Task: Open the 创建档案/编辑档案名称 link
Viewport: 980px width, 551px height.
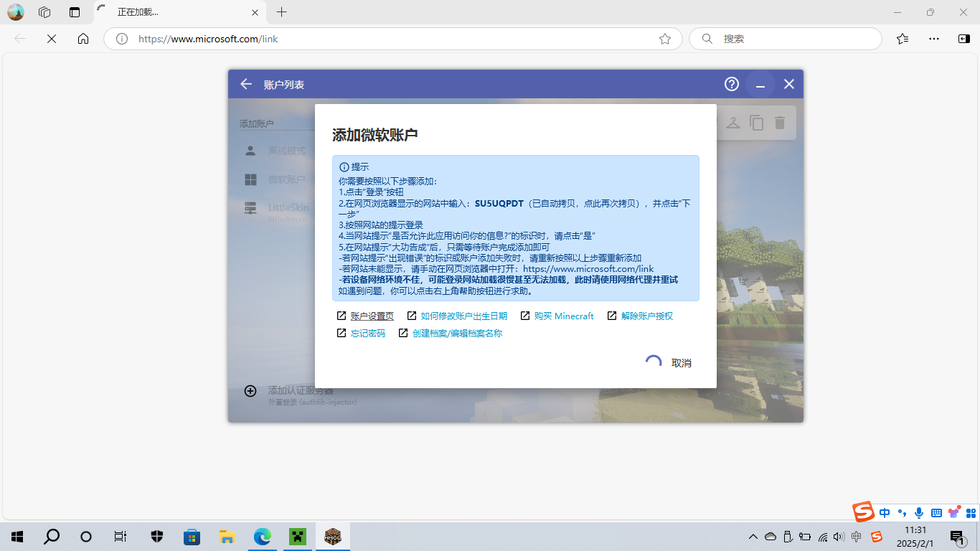Action: click(x=457, y=333)
